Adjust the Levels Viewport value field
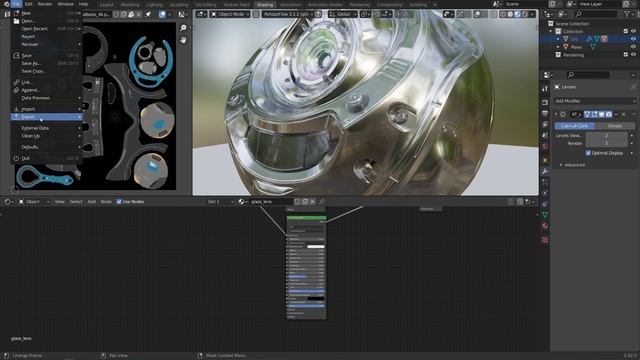The image size is (640, 360). click(607, 136)
